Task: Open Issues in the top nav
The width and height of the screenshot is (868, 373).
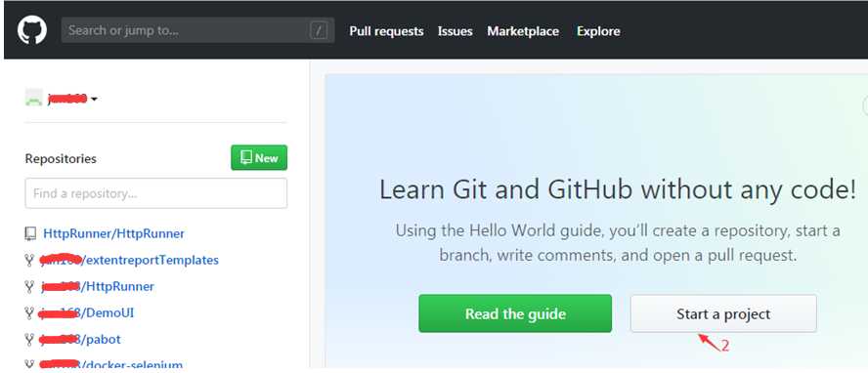Action: (x=456, y=31)
